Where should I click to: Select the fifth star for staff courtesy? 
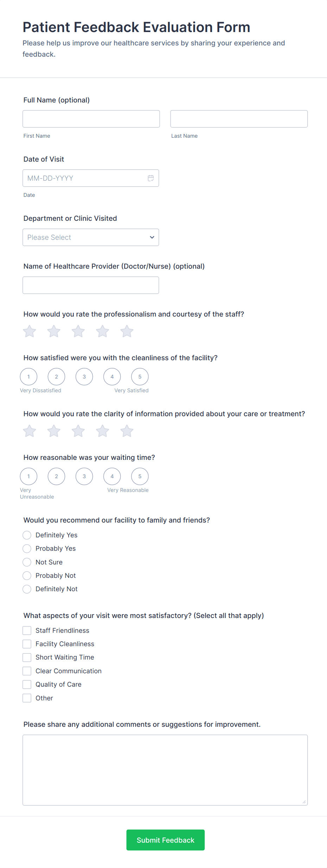(127, 331)
